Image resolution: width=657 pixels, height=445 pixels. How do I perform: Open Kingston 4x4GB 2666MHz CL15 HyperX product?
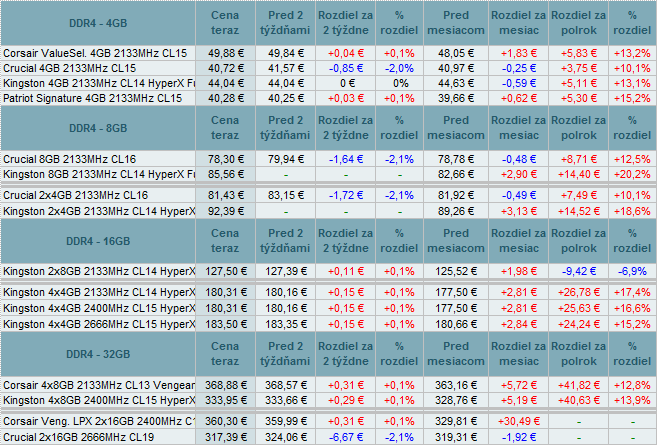[x=100, y=324]
